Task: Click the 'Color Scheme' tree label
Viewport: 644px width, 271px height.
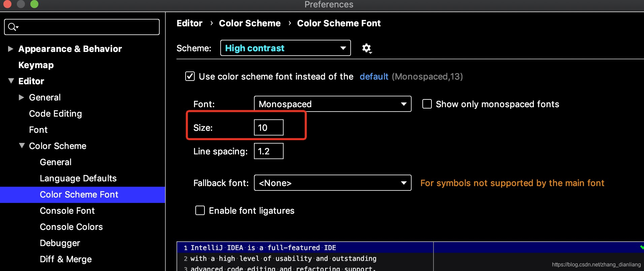Action: tap(58, 146)
